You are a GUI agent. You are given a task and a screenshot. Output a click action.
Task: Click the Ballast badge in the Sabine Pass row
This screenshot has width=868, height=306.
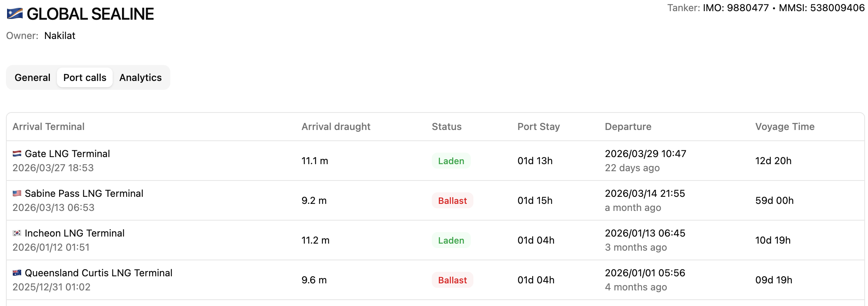coord(452,201)
